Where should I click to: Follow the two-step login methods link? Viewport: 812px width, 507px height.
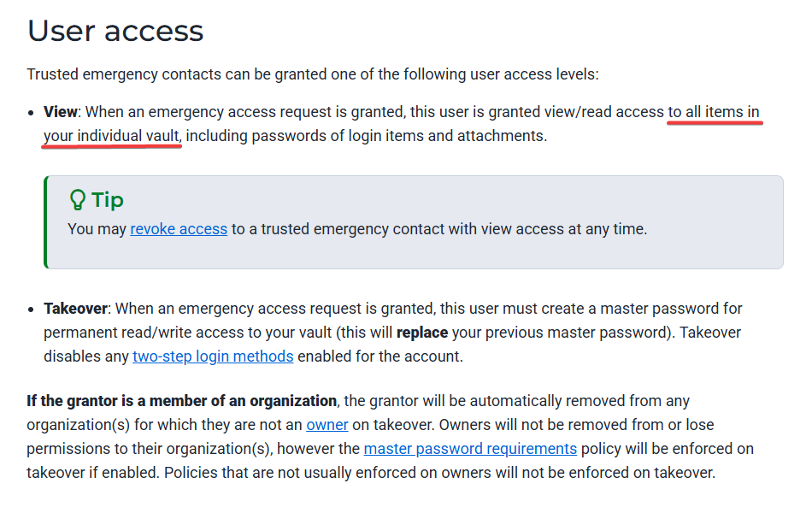tap(213, 357)
